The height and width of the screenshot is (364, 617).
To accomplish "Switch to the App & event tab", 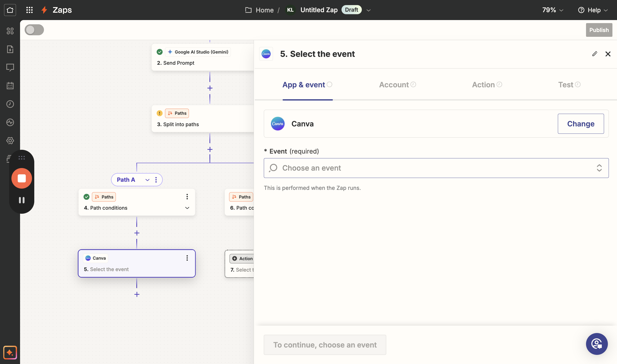I will (307, 85).
